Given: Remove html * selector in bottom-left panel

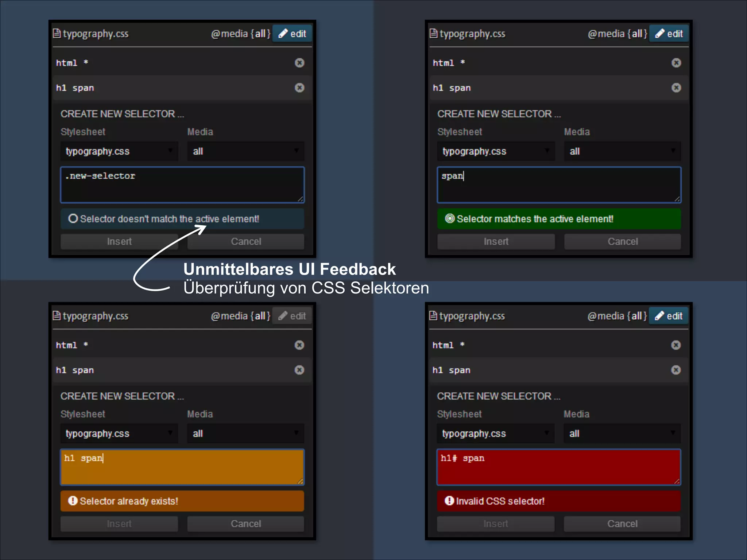Looking at the screenshot, I should [x=299, y=345].
